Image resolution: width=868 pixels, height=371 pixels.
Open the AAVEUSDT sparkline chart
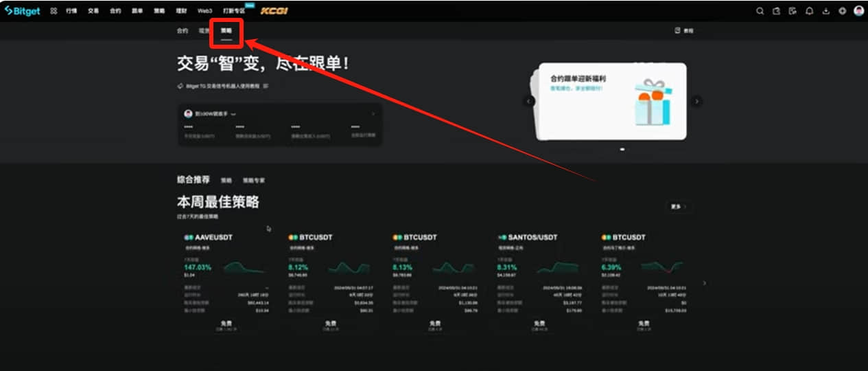click(x=245, y=267)
